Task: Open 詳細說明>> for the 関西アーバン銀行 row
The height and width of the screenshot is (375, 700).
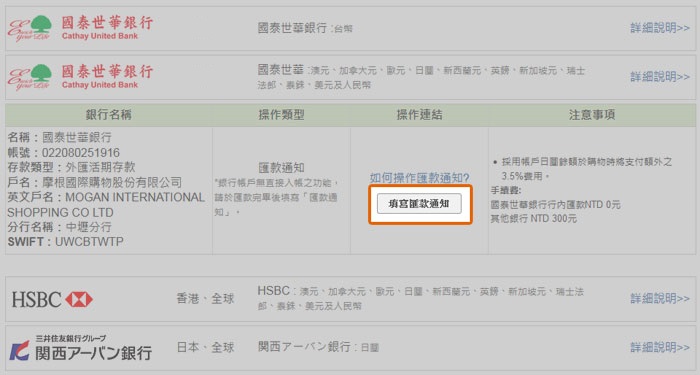Action: pyautogui.click(x=660, y=347)
